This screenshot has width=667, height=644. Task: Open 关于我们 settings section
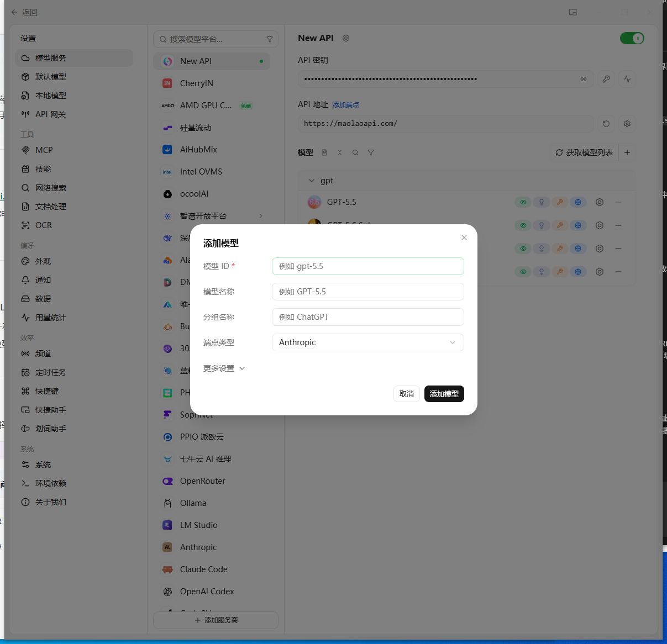(x=74, y=502)
